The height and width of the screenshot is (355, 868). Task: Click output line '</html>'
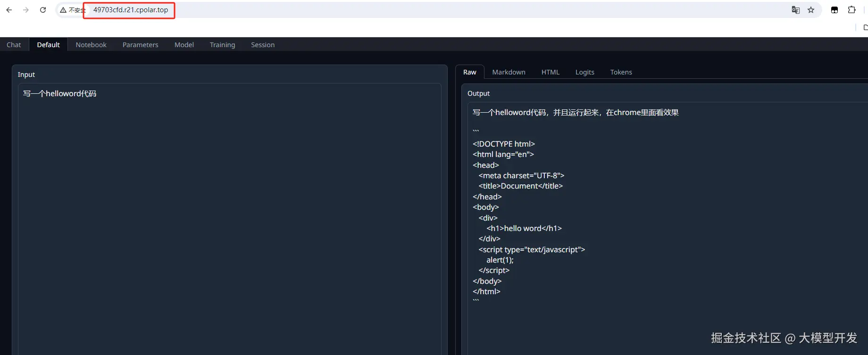pos(486,291)
